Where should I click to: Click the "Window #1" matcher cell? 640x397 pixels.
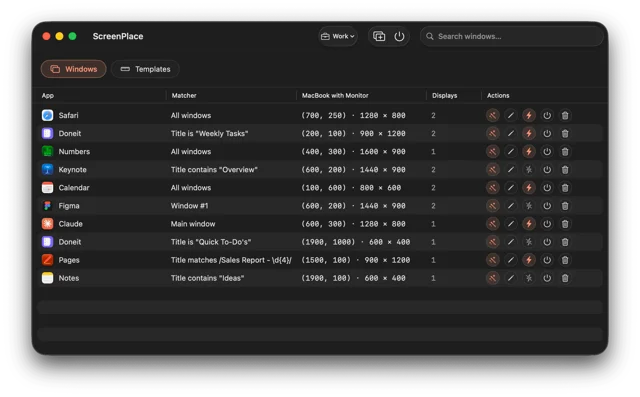[189, 206]
